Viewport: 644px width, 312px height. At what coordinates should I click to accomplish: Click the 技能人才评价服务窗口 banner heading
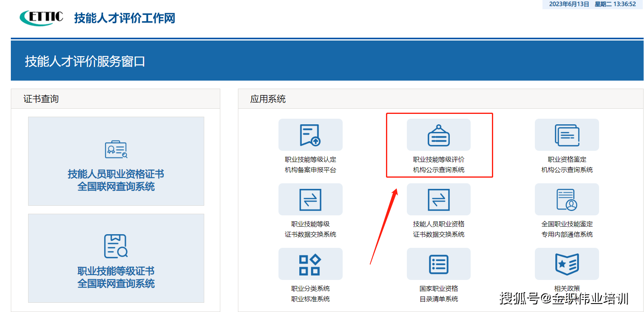pyautogui.click(x=85, y=61)
